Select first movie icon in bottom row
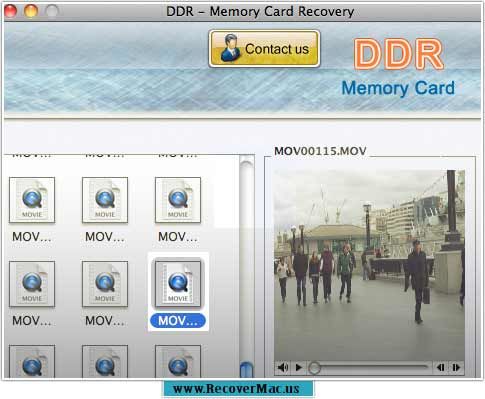Screen dimensions: 485x399 (x=32, y=361)
